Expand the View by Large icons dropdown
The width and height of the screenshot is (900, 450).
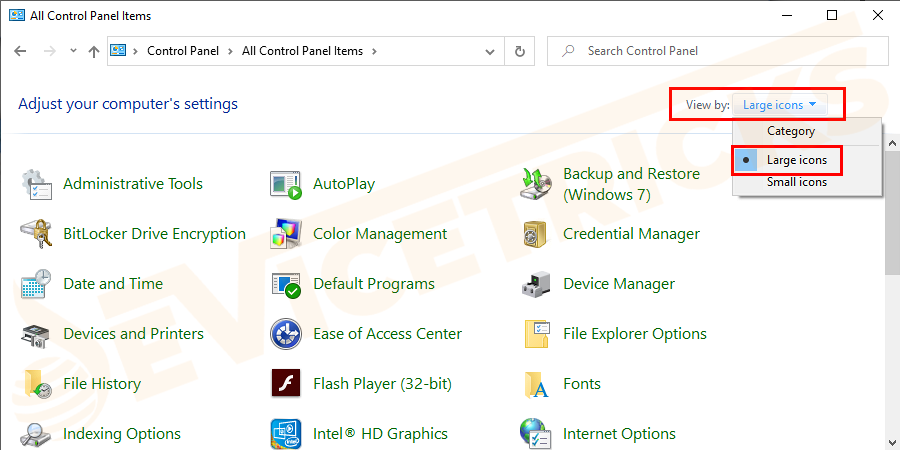click(780, 104)
